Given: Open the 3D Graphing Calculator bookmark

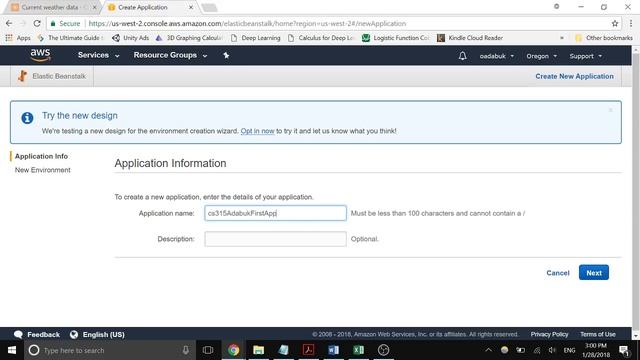Looking at the screenshot, I should tap(189, 38).
